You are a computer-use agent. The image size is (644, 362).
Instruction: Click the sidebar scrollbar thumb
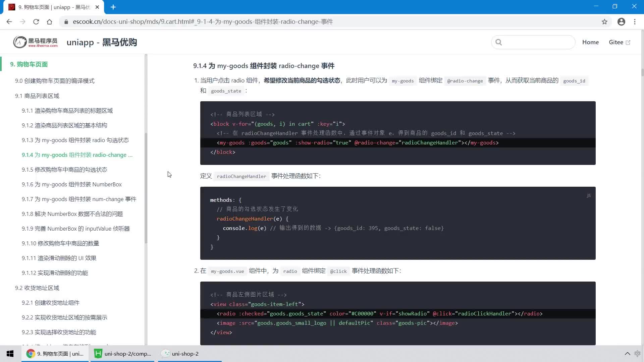click(146, 188)
